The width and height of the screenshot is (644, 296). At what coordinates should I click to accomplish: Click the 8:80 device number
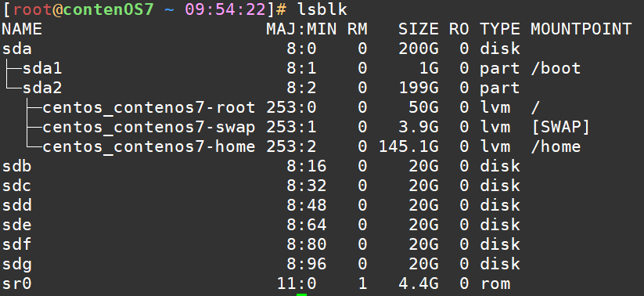click(307, 244)
